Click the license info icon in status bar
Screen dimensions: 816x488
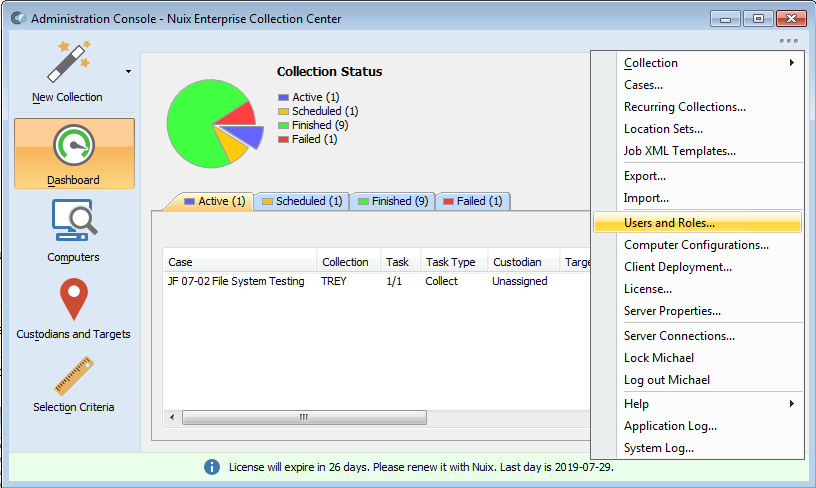[212, 467]
